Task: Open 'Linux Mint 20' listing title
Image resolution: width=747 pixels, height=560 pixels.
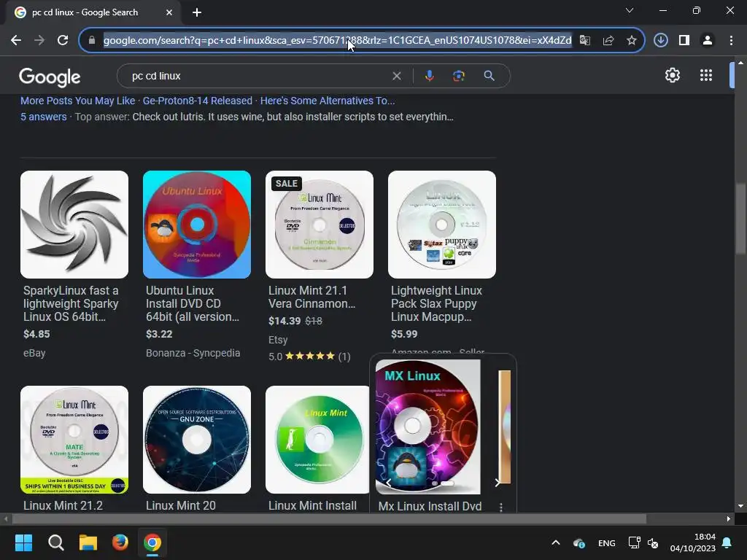Action: (x=181, y=506)
